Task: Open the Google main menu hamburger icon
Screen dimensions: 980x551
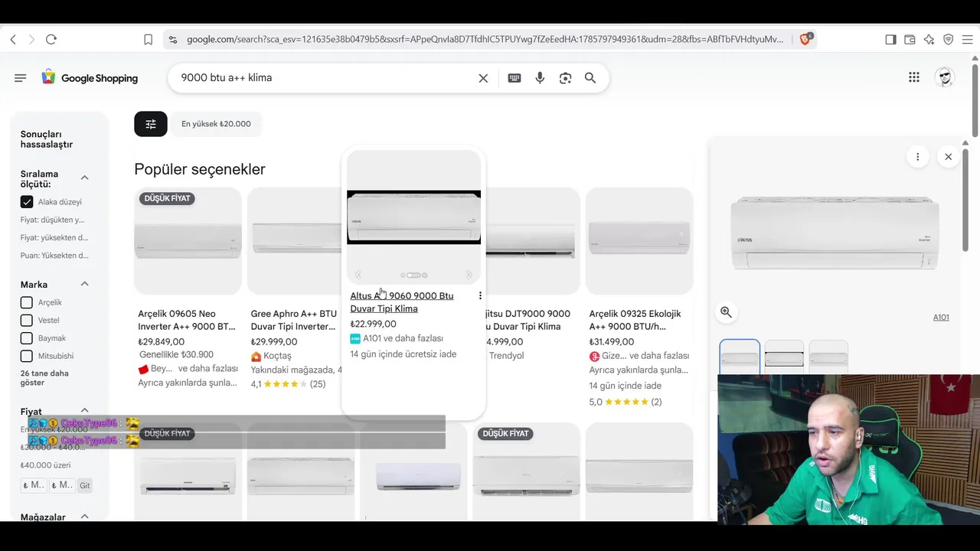Action: pyautogui.click(x=21, y=78)
